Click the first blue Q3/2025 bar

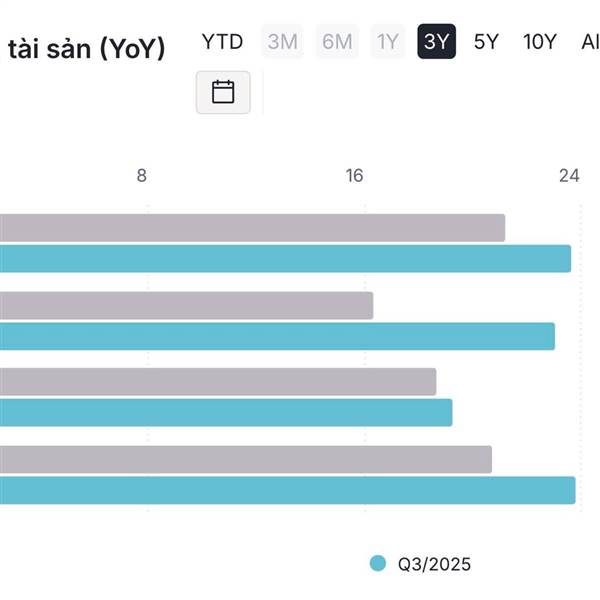(285, 259)
